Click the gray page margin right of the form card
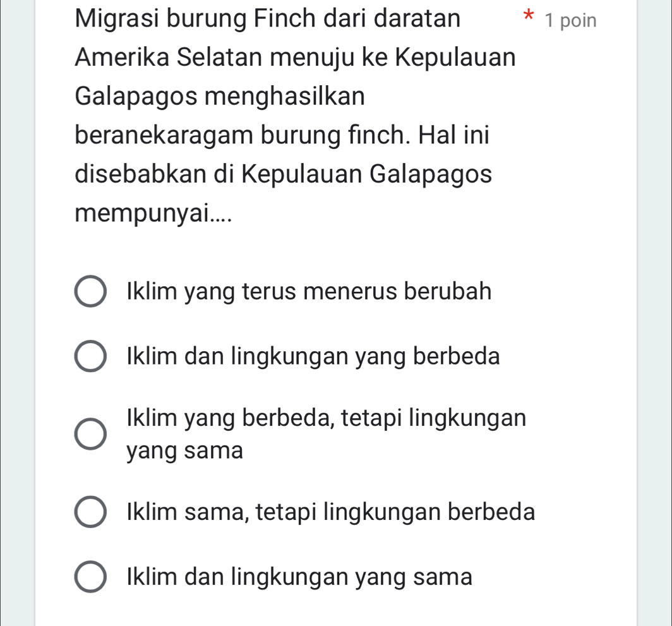Screen dimensions: 672x626 pos(655,313)
